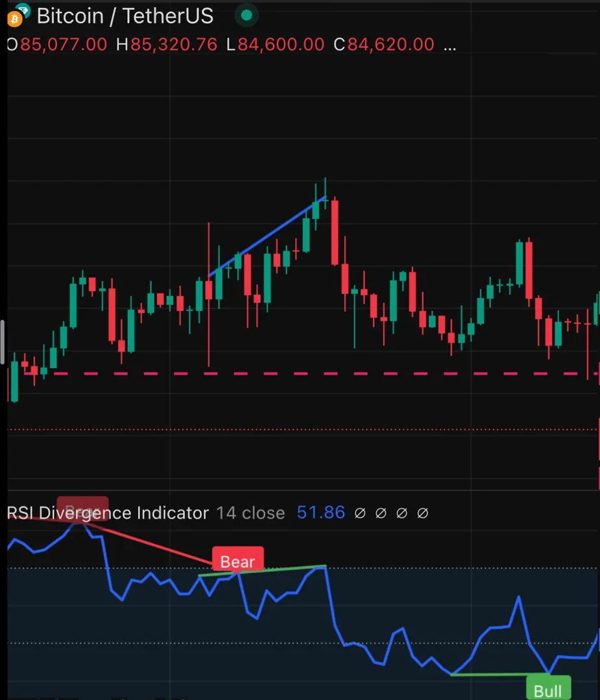Image resolution: width=600 pixels, height=700 pixels.
Task: Select the RSI input '14 close' text
Action: coord(250,513)
